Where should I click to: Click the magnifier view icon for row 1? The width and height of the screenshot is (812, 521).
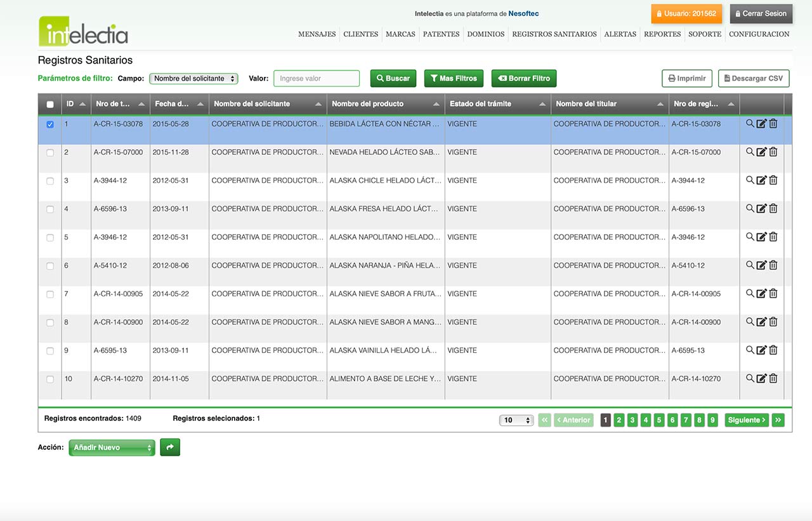[750, 124]
